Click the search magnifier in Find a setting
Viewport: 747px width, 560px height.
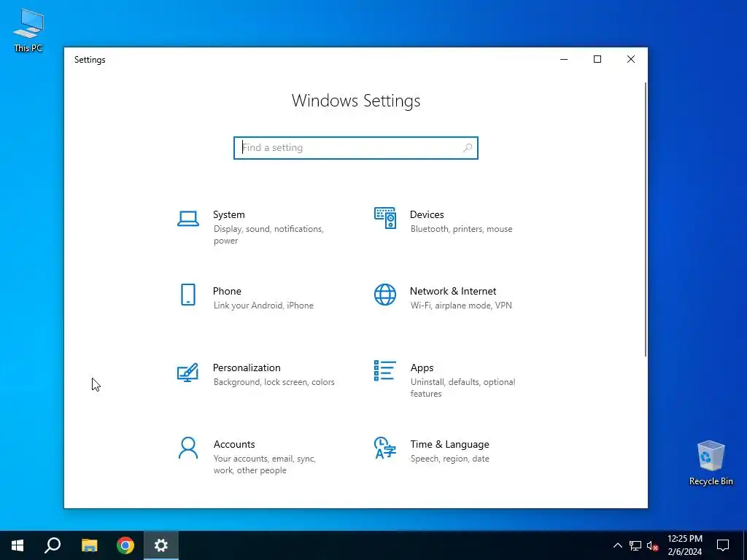coord(468,147)
